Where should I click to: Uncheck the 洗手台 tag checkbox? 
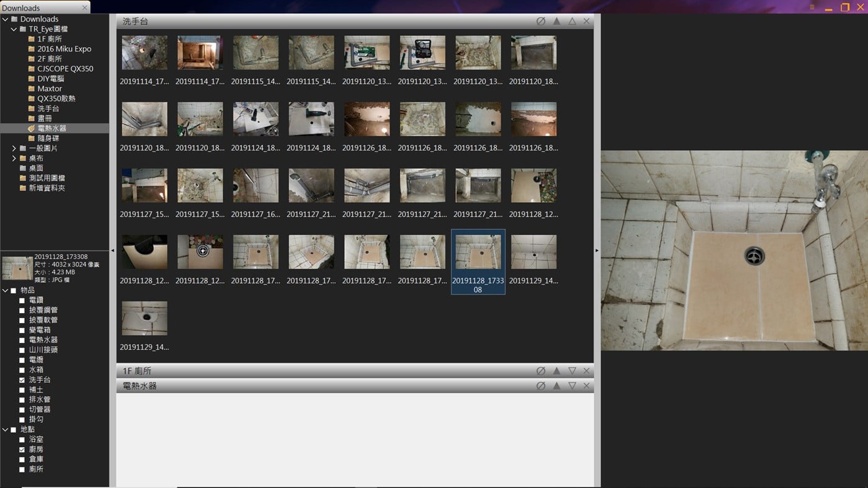click(22, 380)
